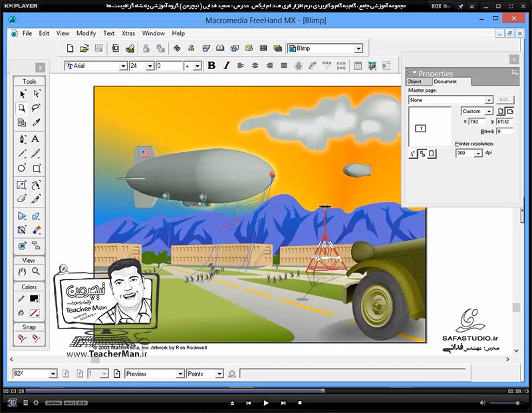Select the Line tool
This screenshot has width=532, height=413.
[22, 154]
